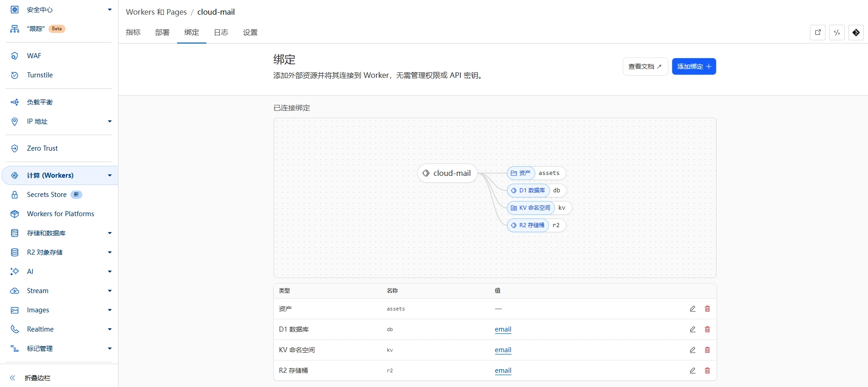
Task: Expand the IP 地址 sidebar dropdown
Action: pyautogui.click(x=109, y=121)
